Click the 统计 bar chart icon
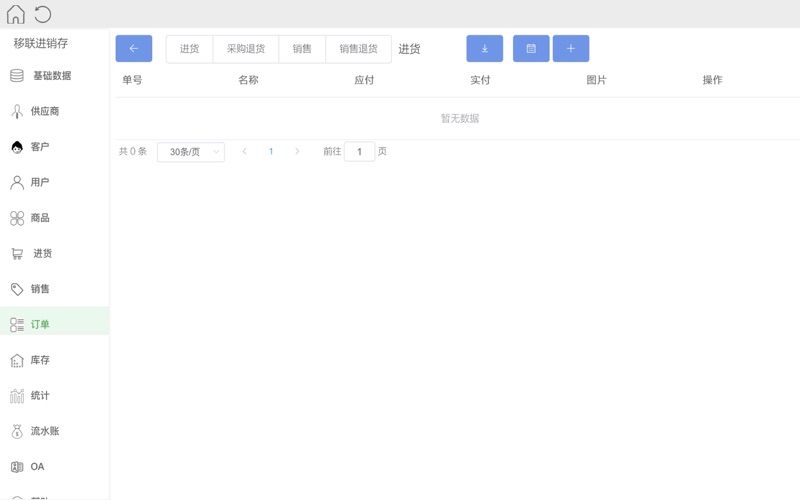Image resolution: width=800 pixels, height=500 pixels. coord(17,395)
